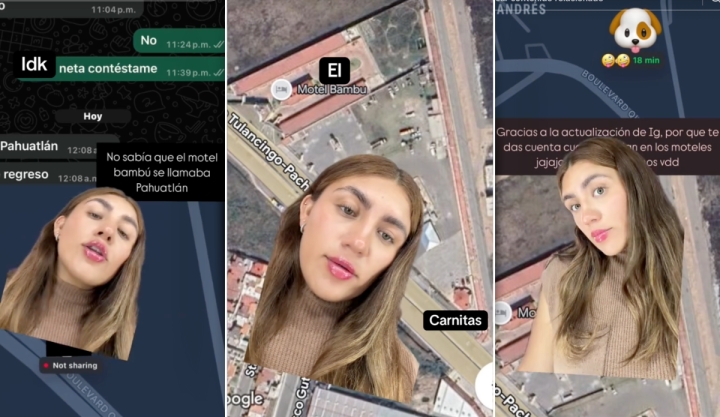Click the red Not sharing status pill
The width and height of the screenshot is (720, 417).
tap(69, 366)
